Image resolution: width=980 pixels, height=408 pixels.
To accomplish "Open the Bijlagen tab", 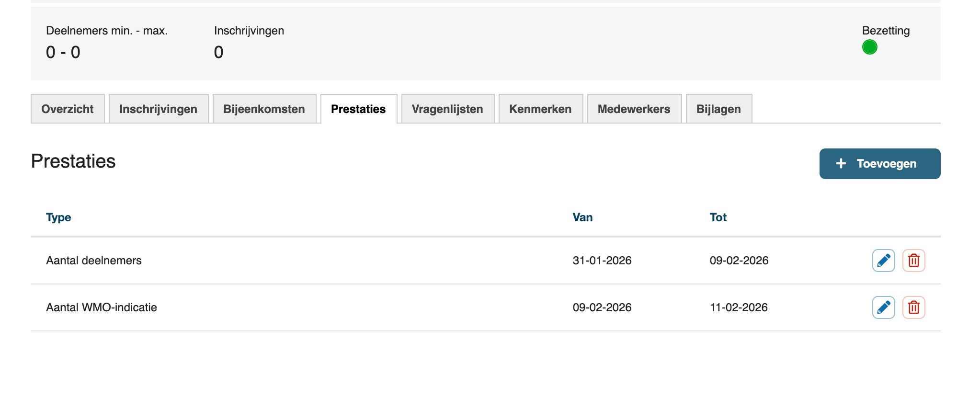I will [718, 109].
